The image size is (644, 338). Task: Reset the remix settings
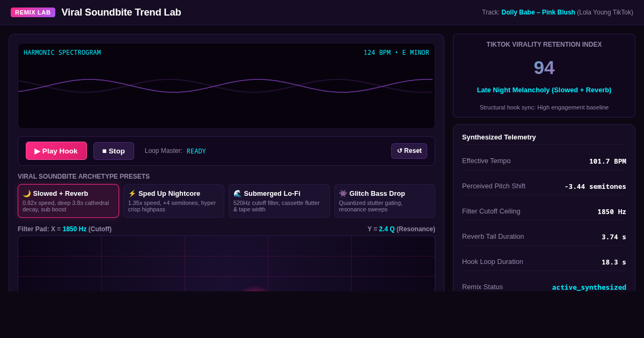tap(409, 151)
